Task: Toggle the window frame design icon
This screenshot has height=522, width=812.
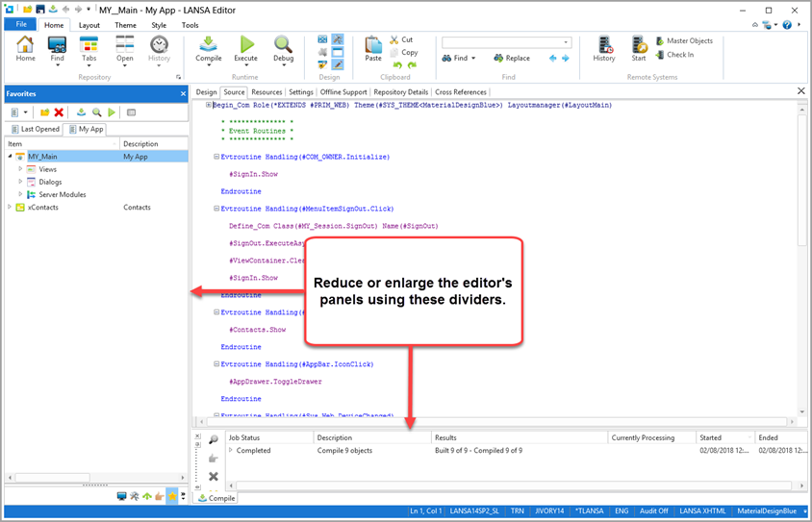Action: point(338,52)
